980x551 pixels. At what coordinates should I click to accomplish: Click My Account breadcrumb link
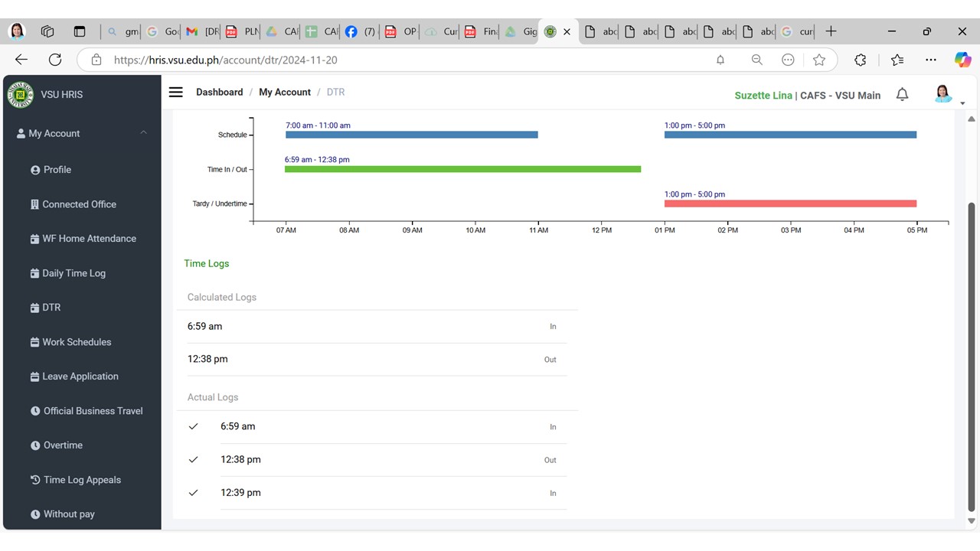[x=285, y=92]
